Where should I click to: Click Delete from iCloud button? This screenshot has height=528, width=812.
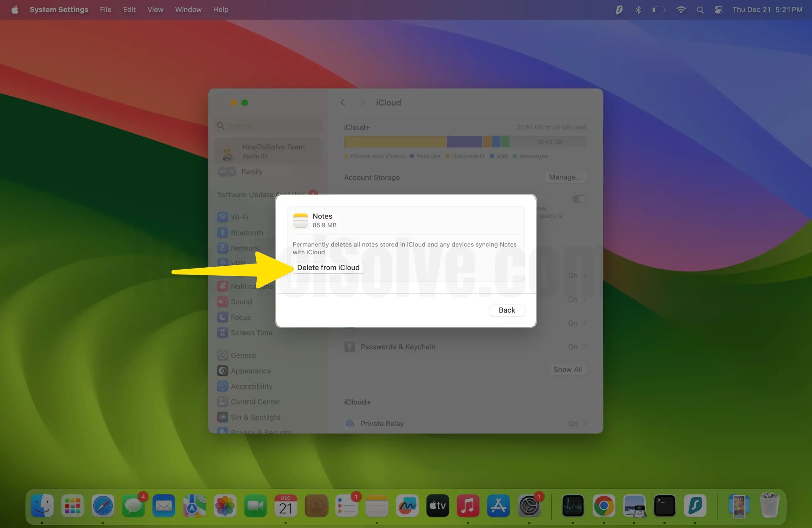click(x=328, y=267)
